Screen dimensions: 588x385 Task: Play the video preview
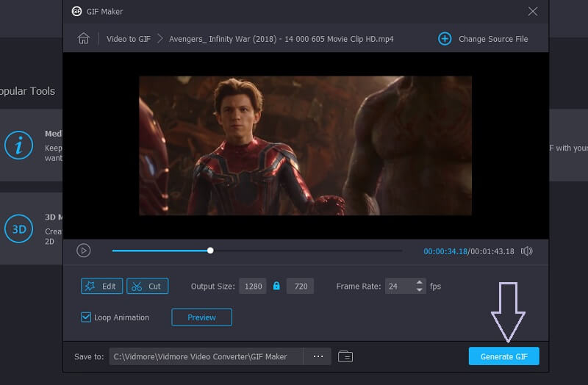pos(84,251)
